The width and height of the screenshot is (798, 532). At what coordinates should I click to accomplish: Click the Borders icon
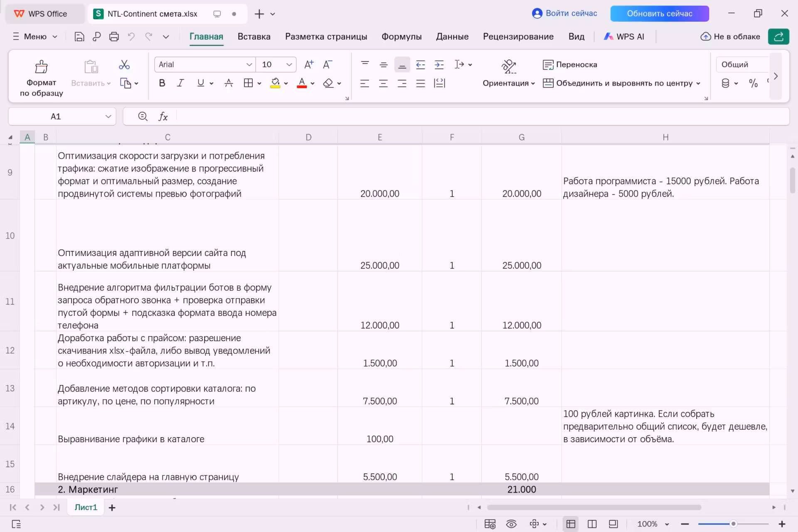tap(248, 83)
